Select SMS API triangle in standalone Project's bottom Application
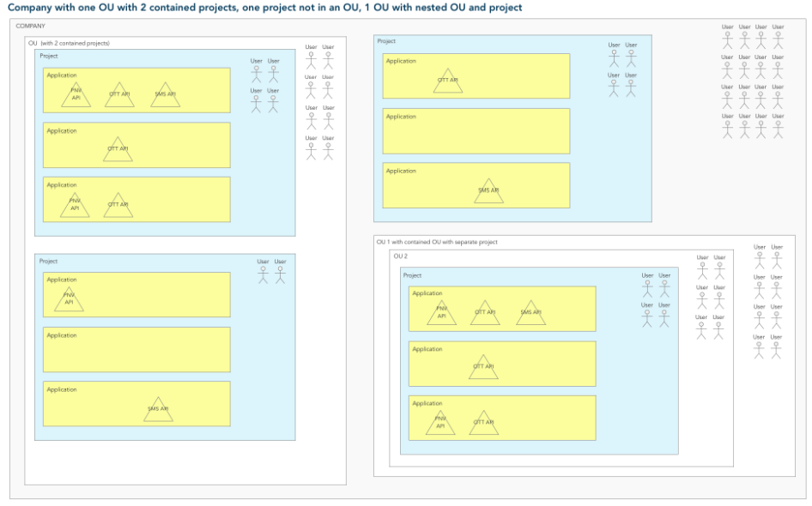 (488, 192)
